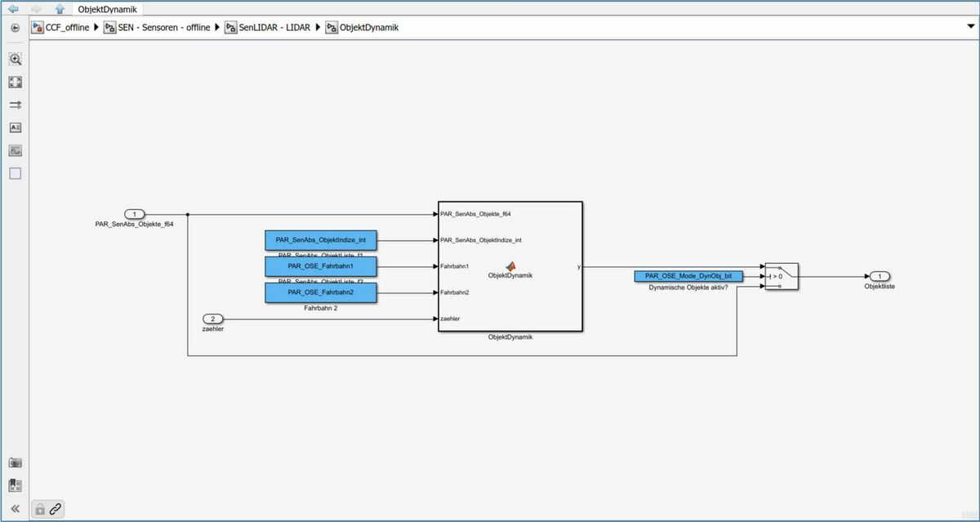Expand the arrow after CCF_offline breadcrumb
The width and height of the screenshot is (980, 522).
[97, 28]
